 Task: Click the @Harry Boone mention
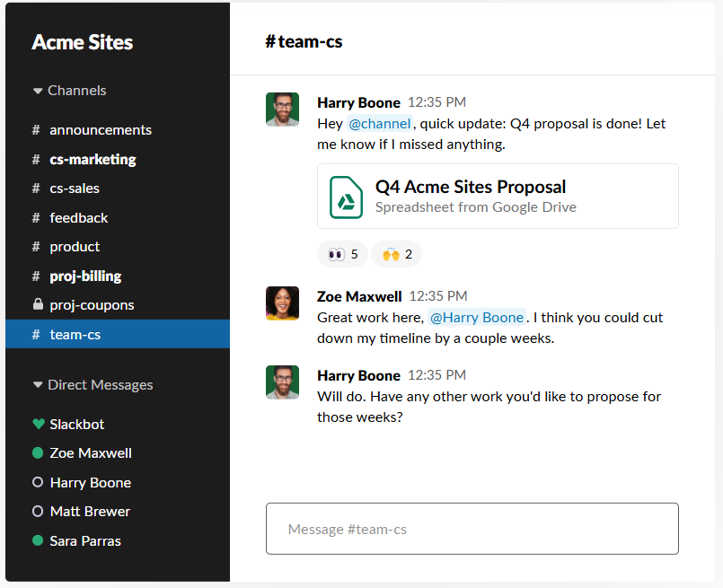pos(476,317)
